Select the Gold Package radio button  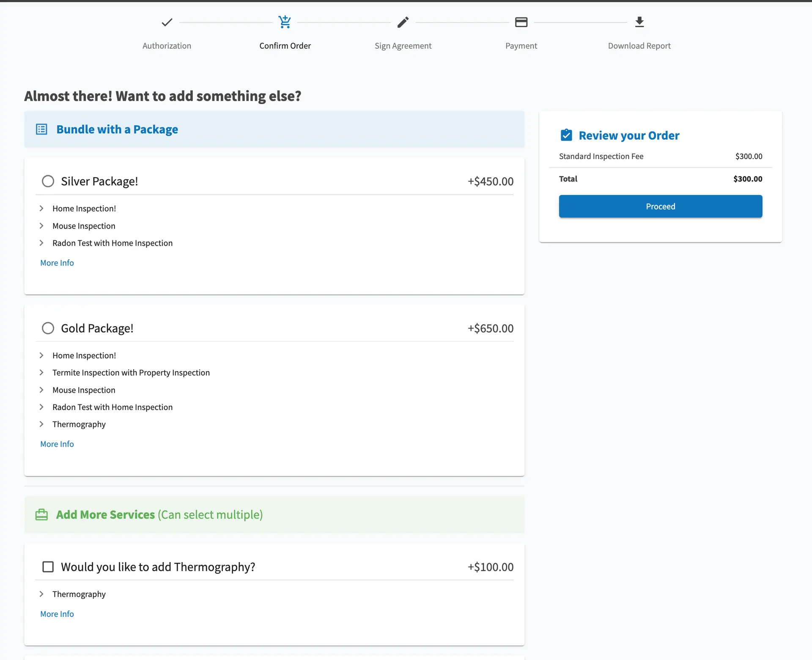pos(48,328)
